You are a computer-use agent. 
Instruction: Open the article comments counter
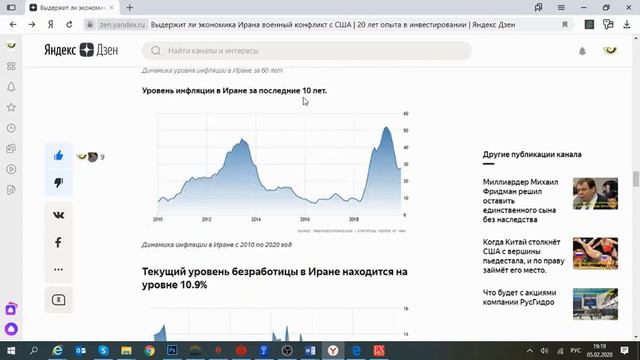pyautogui.click(x=58, y=300)
